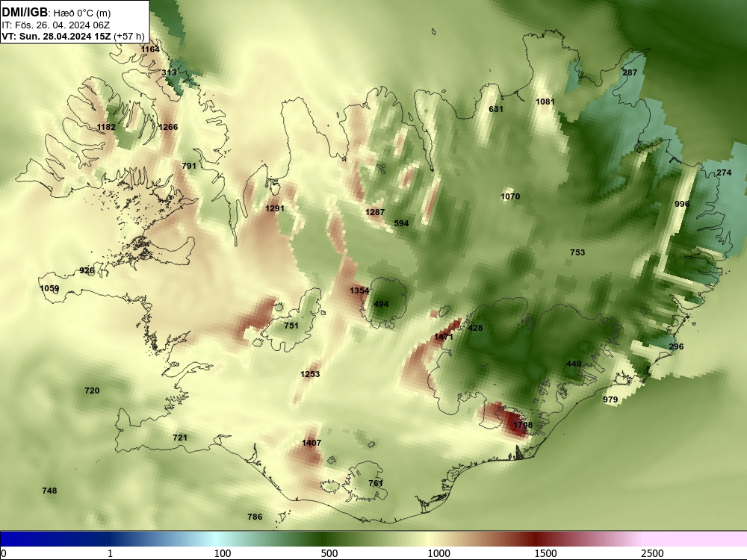
Task: Click the 'Hæð 0°C (m)' header text
Action: [x=82, y=13]
